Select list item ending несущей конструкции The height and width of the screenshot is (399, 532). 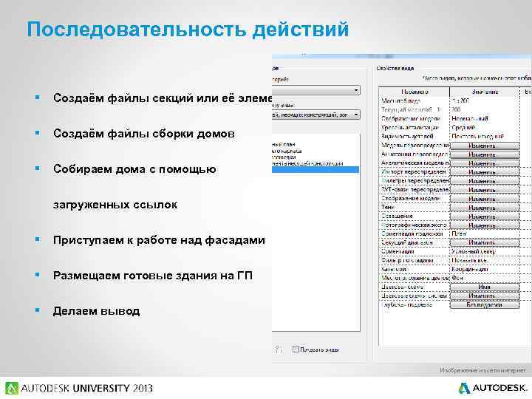pos(307,163)
